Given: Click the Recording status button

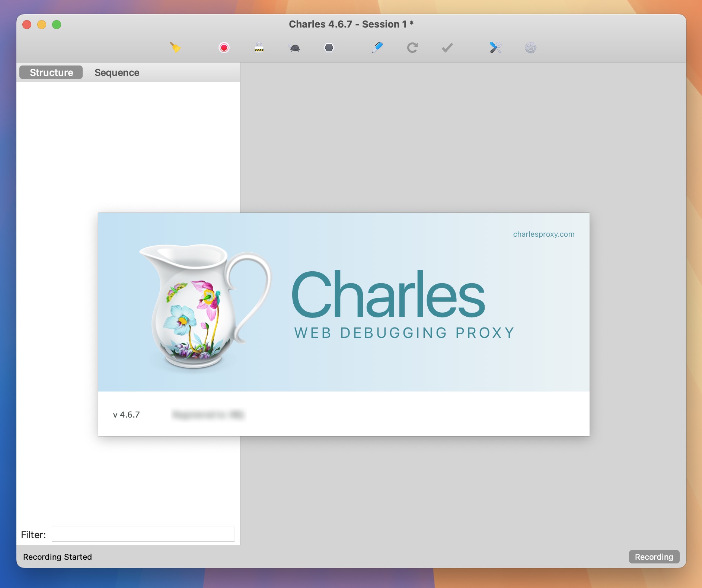Looking at the screenshot, I should pyautogui.click(x=654, y=557).
